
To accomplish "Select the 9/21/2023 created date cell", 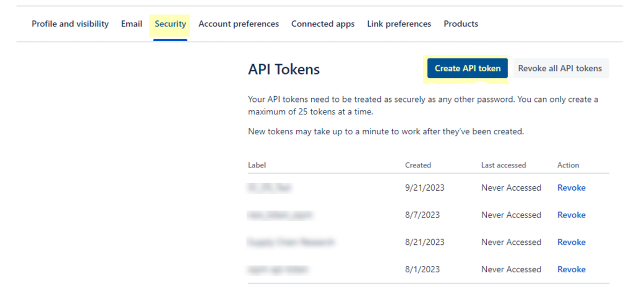I will click(x=425, y=188).
